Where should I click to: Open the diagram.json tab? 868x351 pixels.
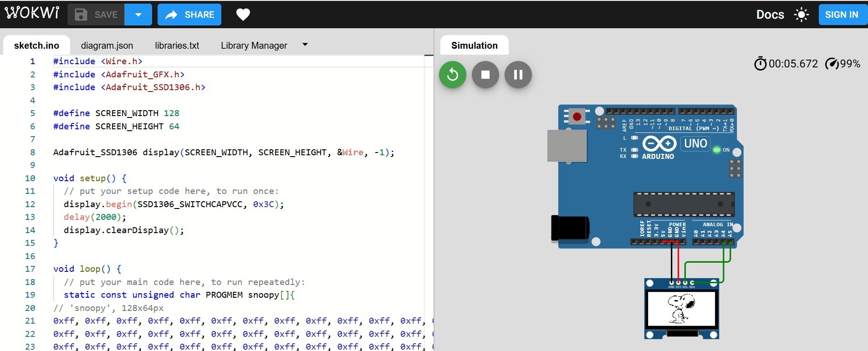[107, 46]
